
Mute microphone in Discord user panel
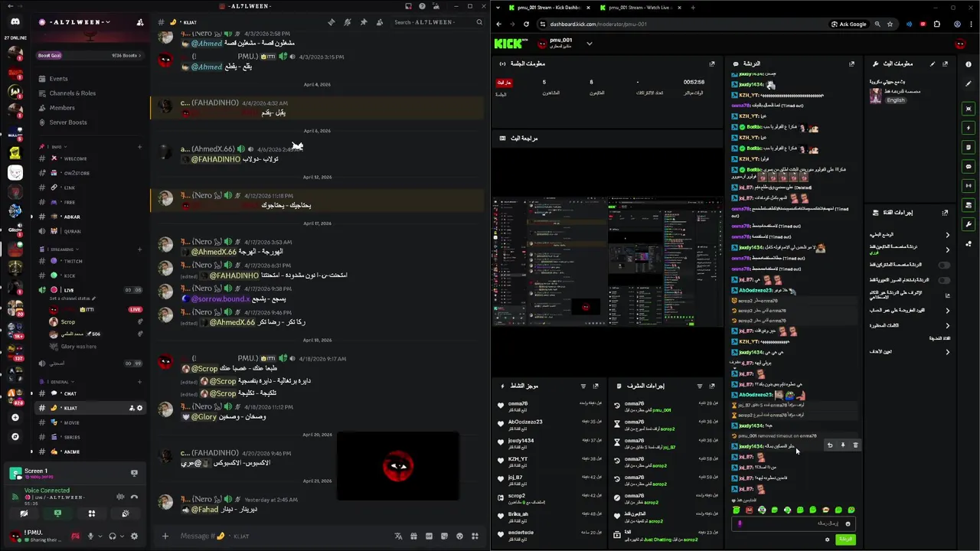[90, 536]
